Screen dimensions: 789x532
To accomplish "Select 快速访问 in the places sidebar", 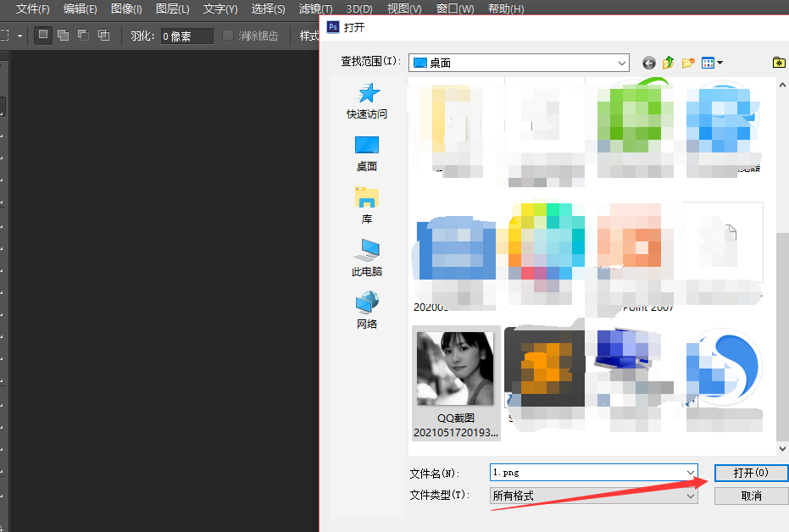I will coord(367,101).
